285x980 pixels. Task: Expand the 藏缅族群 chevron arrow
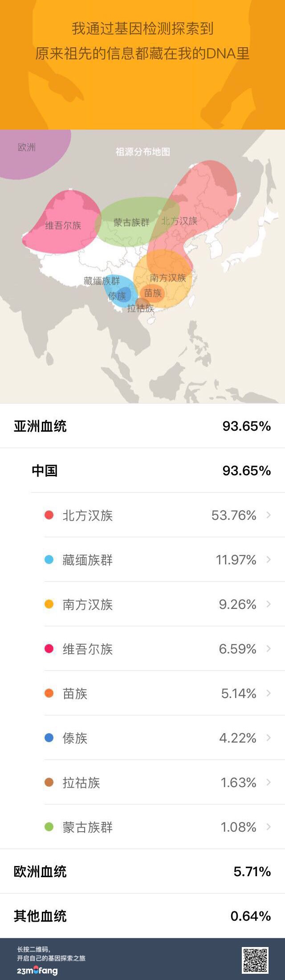[x=269, y=559]
